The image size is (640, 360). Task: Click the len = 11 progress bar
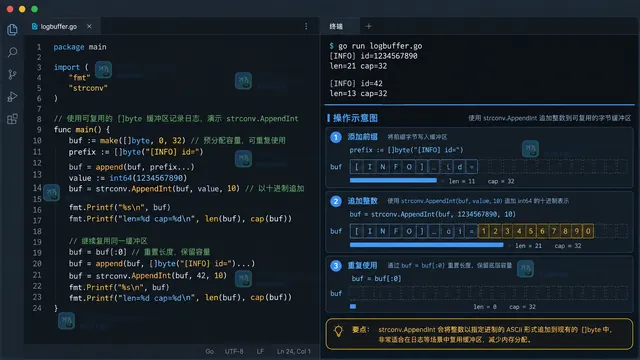[x=393, y=180]
